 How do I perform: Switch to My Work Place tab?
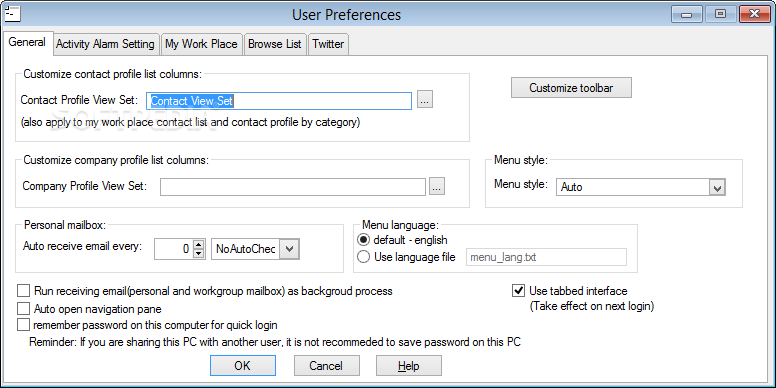[x=201, y=44]
